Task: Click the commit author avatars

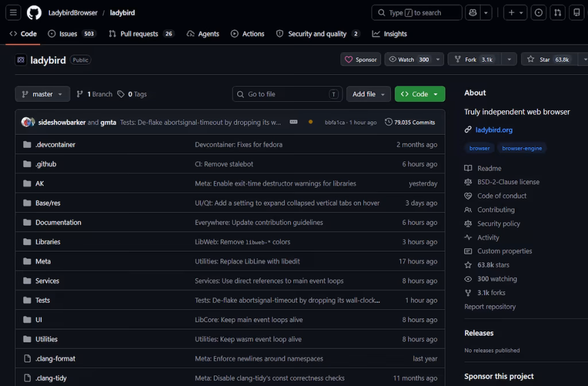Action: pos(28,122)
